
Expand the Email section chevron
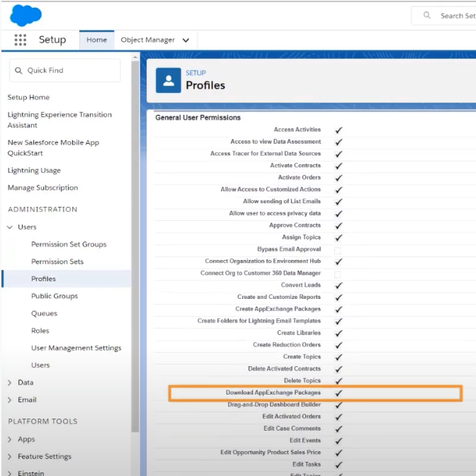click(x=9, y=399)
